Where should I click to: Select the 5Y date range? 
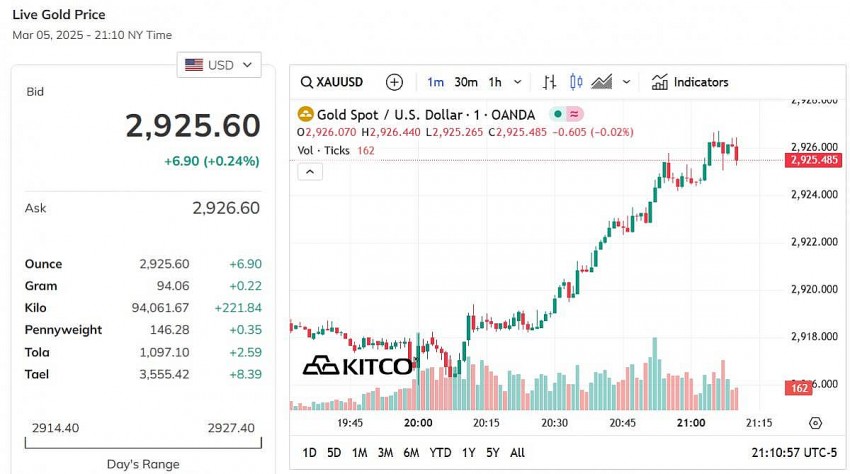(492, 453)
